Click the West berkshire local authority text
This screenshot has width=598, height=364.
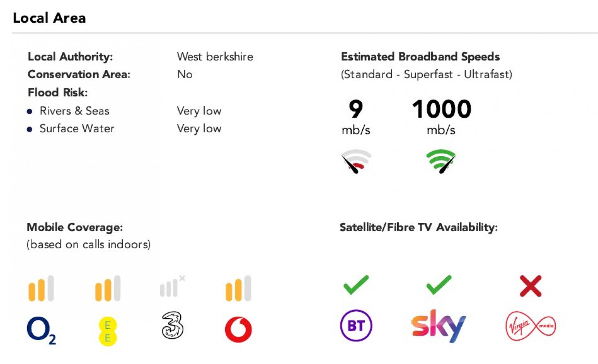pos(215,57)
